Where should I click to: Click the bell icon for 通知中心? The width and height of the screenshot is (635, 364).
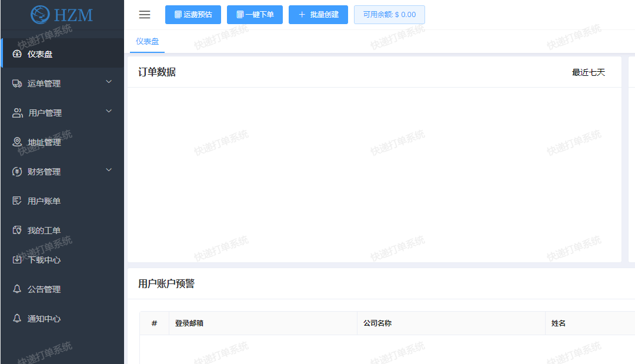(17, 318)
